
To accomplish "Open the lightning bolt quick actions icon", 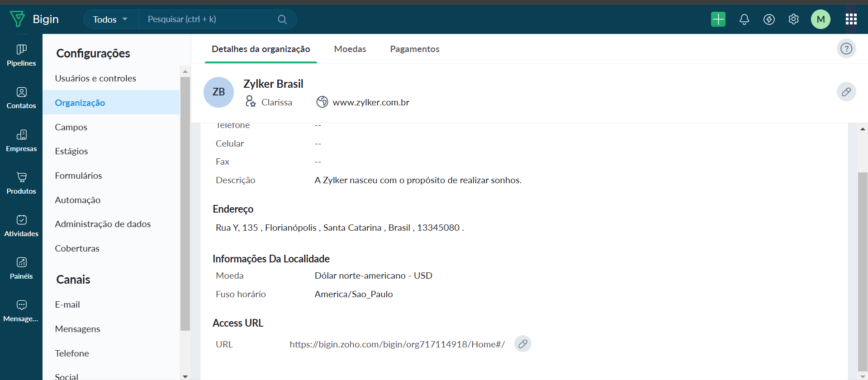I will [x=769, y=19].
